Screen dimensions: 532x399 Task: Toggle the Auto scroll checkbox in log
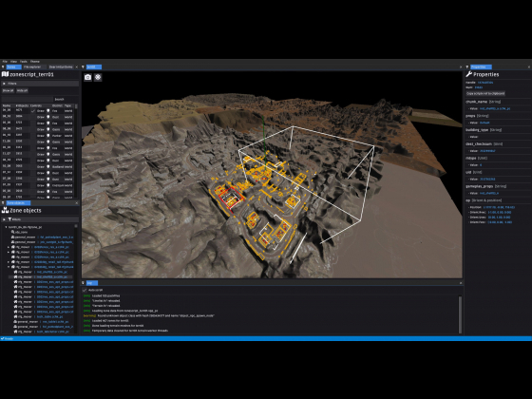coord(85,290)
